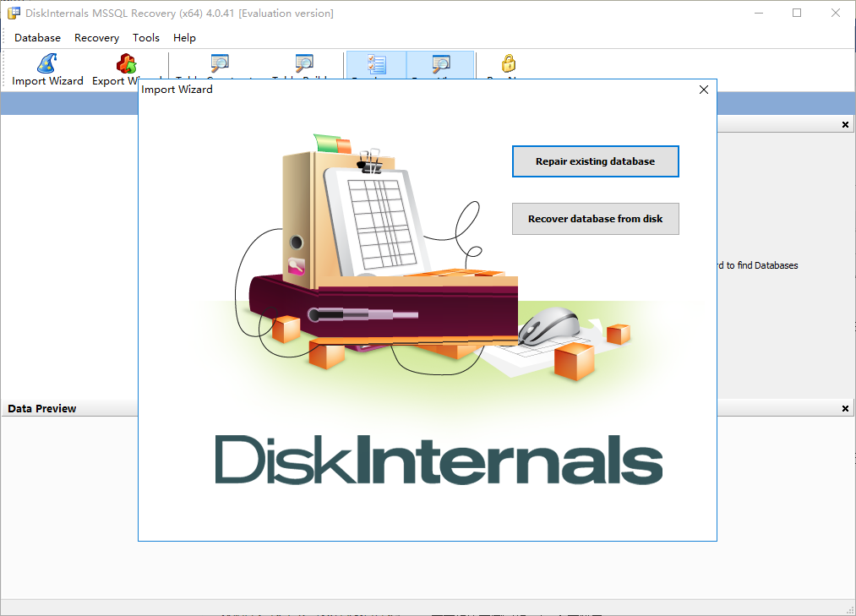Open the Database menu
Screen dimensions: 856x616
[x=37, y=38]
